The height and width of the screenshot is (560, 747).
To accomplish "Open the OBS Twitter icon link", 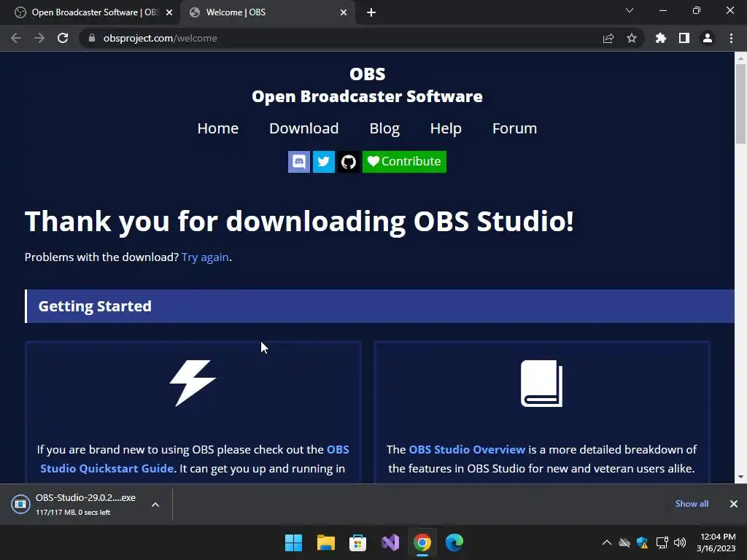I will [323, 161].
